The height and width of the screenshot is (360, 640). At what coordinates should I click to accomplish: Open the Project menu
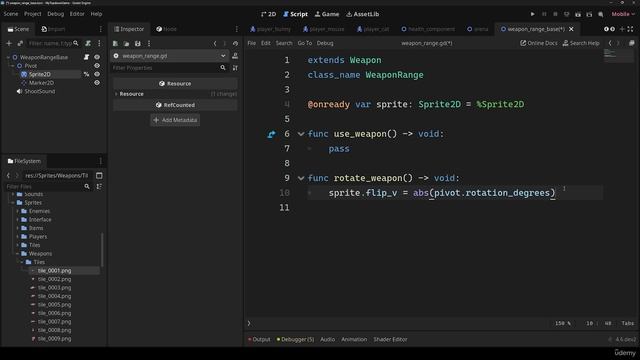click(x=33, y=14)
